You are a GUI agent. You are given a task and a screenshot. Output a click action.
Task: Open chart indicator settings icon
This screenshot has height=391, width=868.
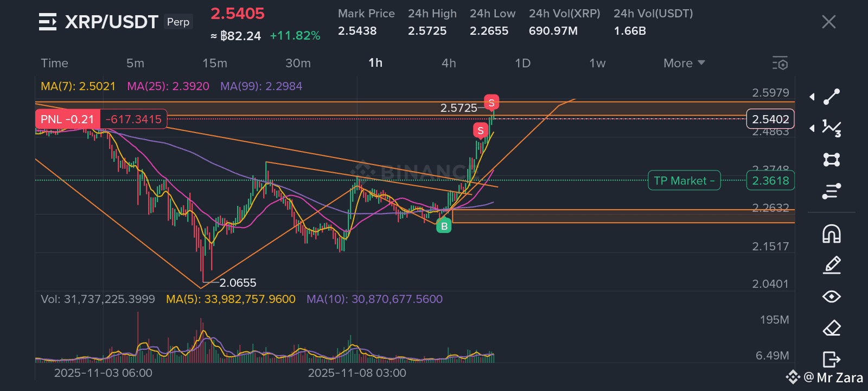click(x=780, y=63)
